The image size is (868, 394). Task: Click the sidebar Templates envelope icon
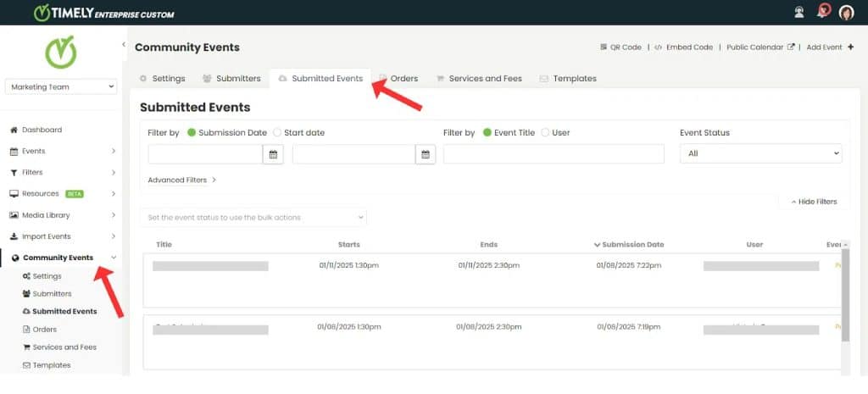coord(26,365)
